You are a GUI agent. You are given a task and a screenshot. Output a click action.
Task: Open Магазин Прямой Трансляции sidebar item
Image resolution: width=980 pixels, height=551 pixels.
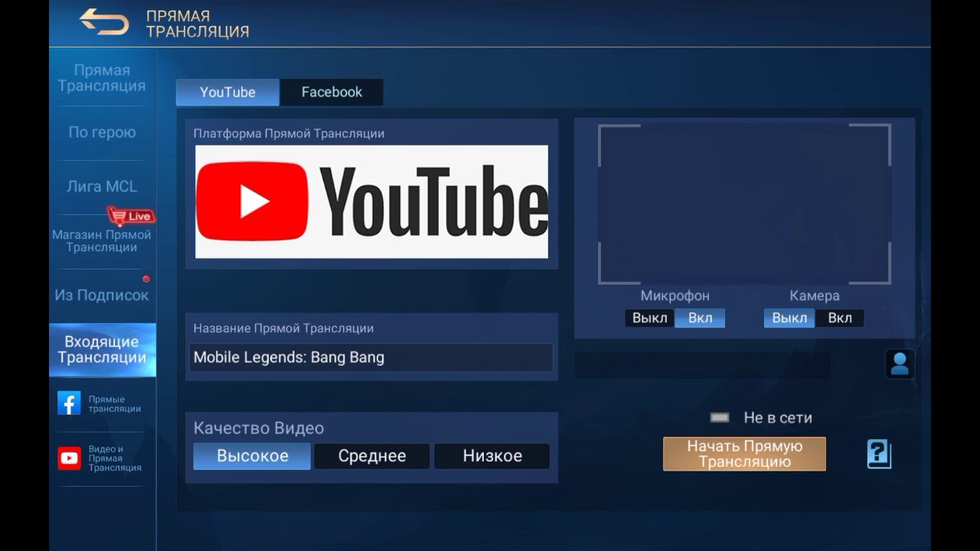point(102,241)
